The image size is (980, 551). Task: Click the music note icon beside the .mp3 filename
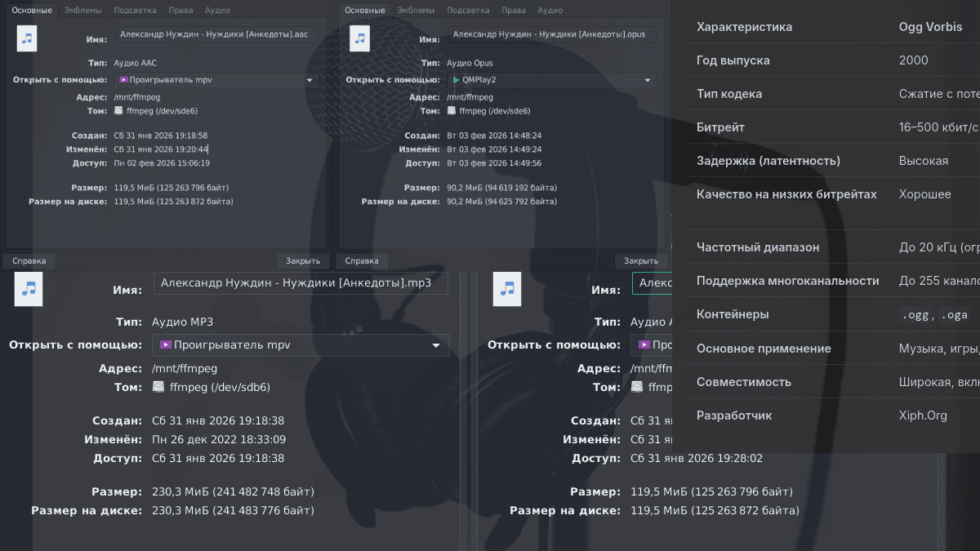point(30,288)
